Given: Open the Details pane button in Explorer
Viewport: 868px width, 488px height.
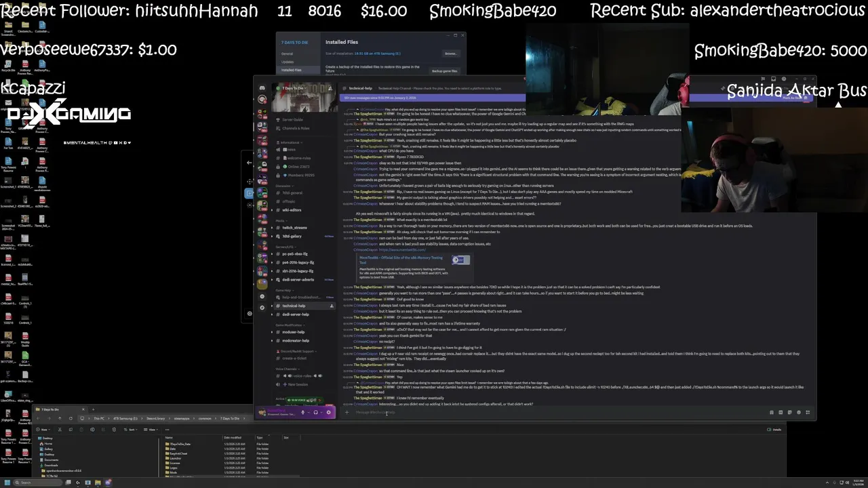Looking at the screenshot, I should 774,429.
